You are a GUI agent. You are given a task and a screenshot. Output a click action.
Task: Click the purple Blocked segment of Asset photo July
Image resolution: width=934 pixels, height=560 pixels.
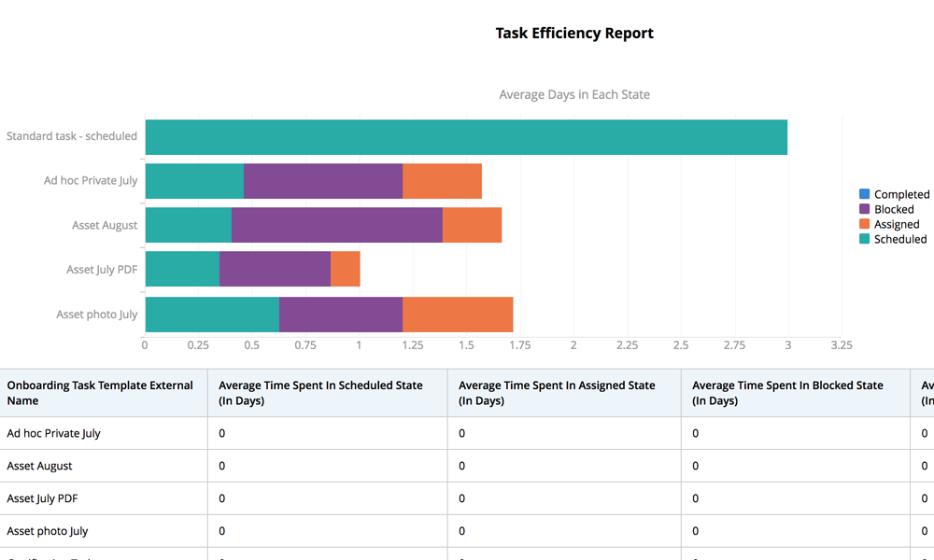[x=340, y=315]
